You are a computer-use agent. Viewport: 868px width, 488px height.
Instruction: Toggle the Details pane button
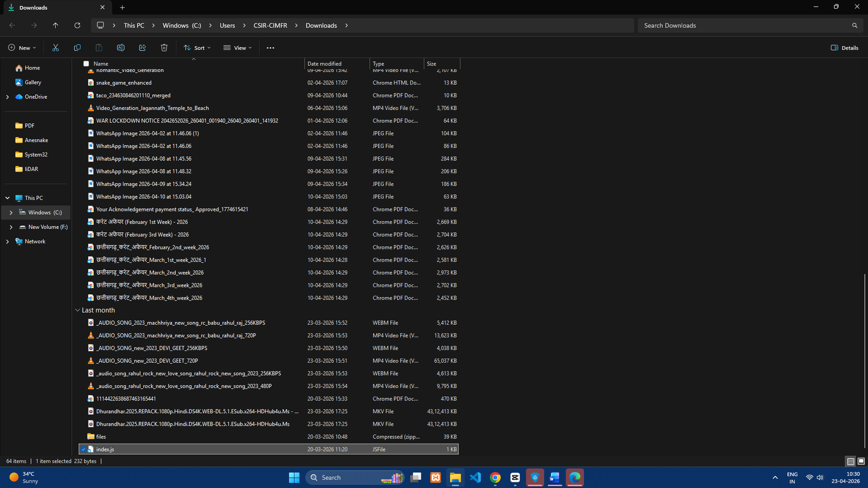click(845, 48)
